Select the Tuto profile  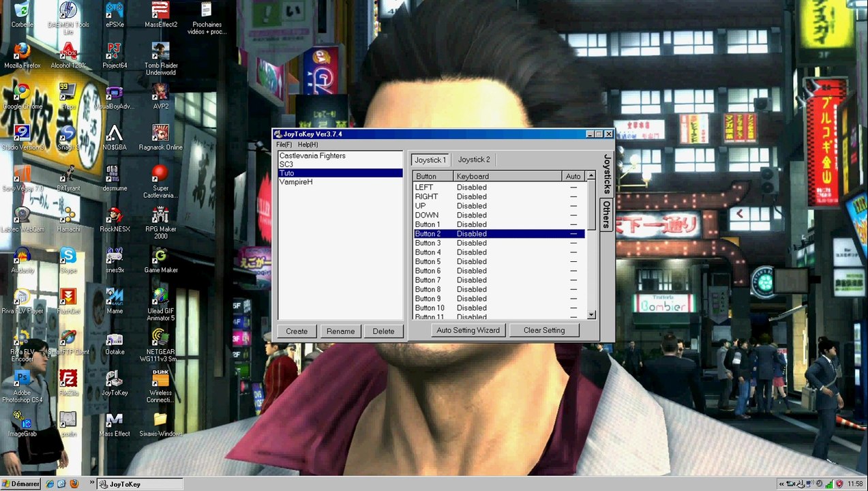point(340,173)
